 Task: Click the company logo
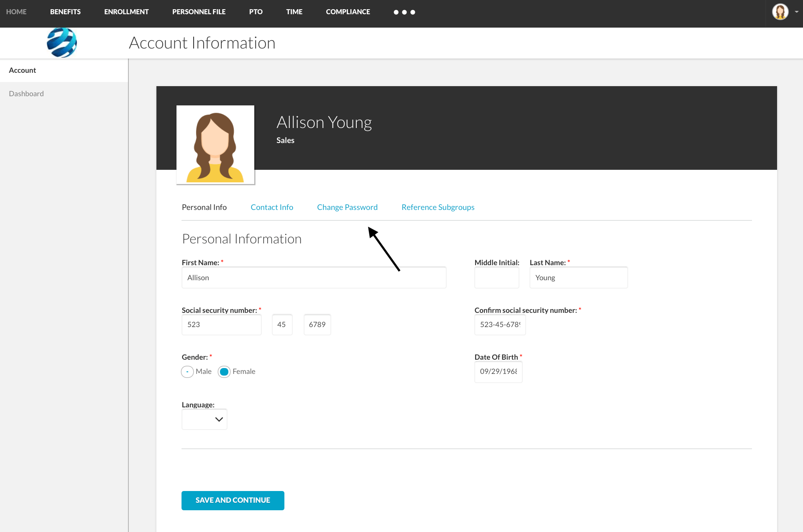pos(62,42)
